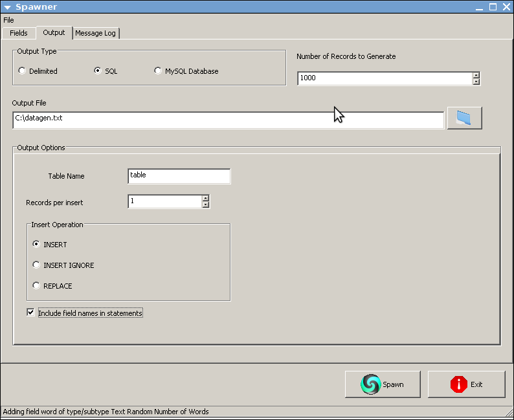Click the Spawn button with swirl icon

click(383, 384)
